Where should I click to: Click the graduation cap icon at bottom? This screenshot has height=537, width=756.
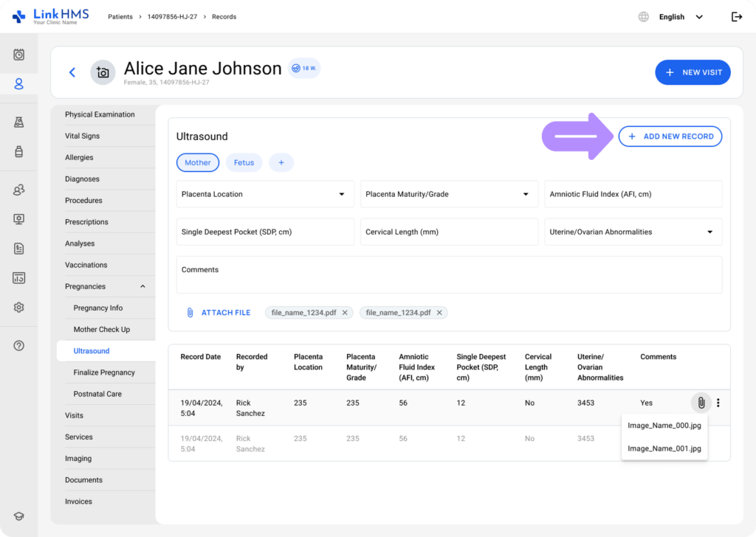coord(19,516)
